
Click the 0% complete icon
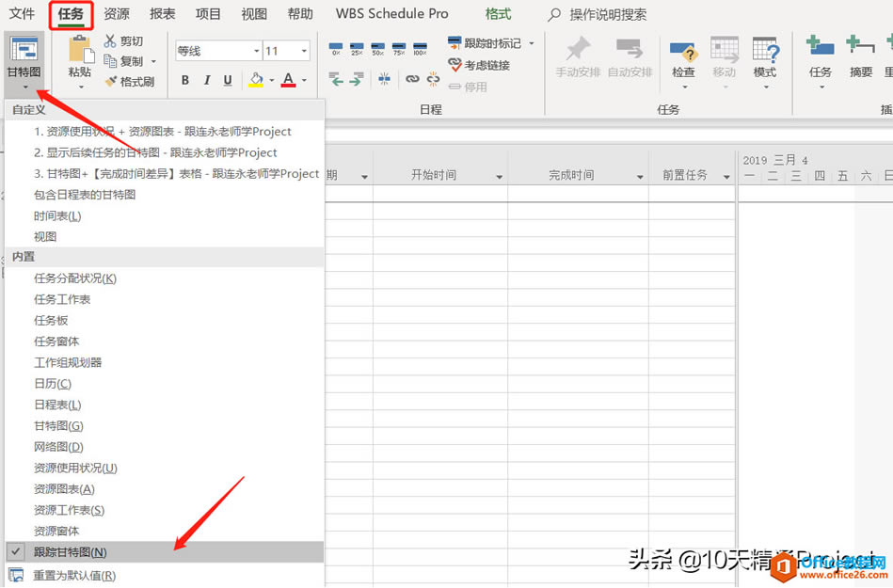(x=336, y=47)
